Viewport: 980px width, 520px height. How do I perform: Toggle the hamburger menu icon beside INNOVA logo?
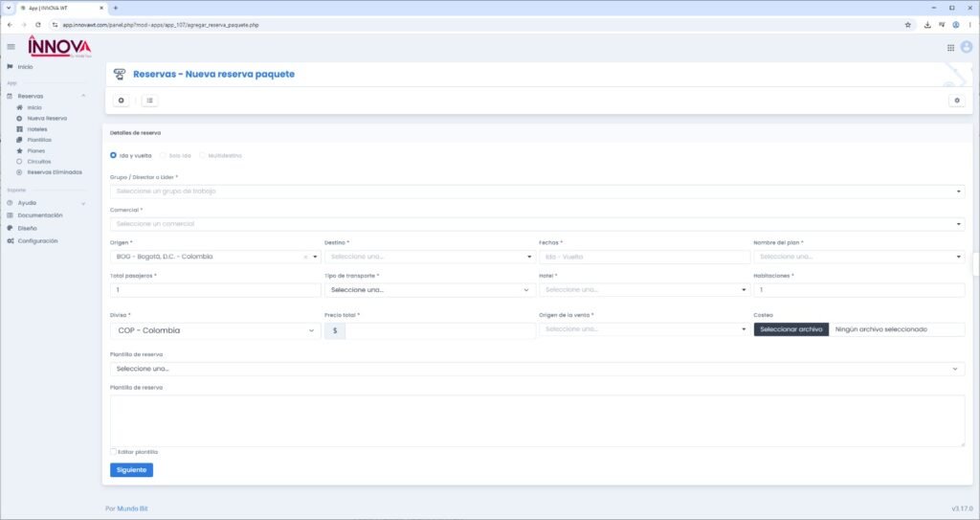[x=11, y=47]
